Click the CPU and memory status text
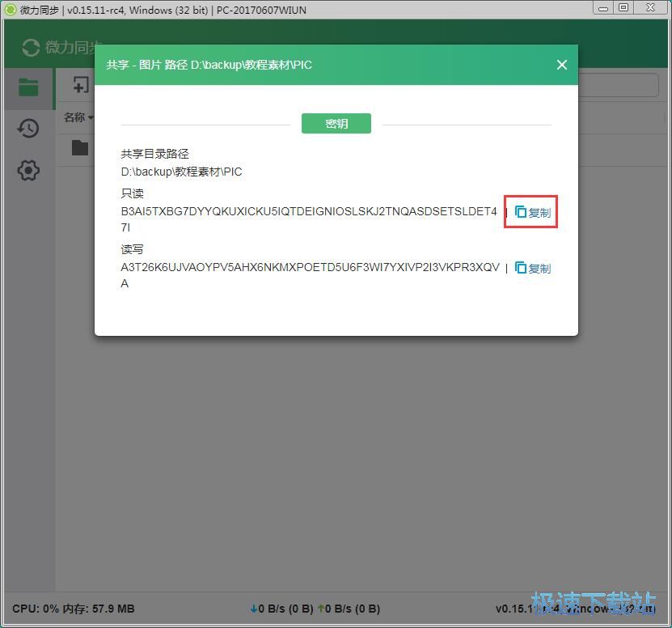Viewport: 672px width, 628px height. [74, 609]
